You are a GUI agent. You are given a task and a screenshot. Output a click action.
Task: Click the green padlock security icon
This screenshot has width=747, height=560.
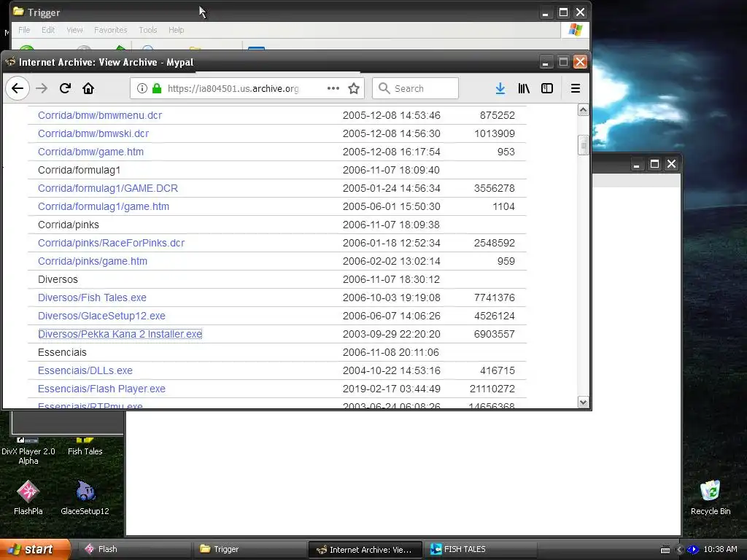coord(157,88)
